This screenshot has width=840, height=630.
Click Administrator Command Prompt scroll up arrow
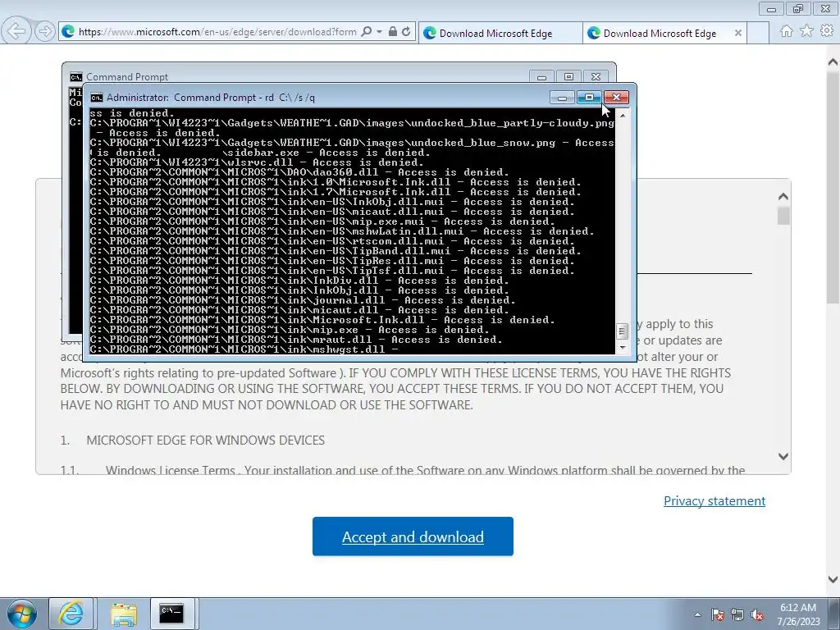click(x=623, y=115)
